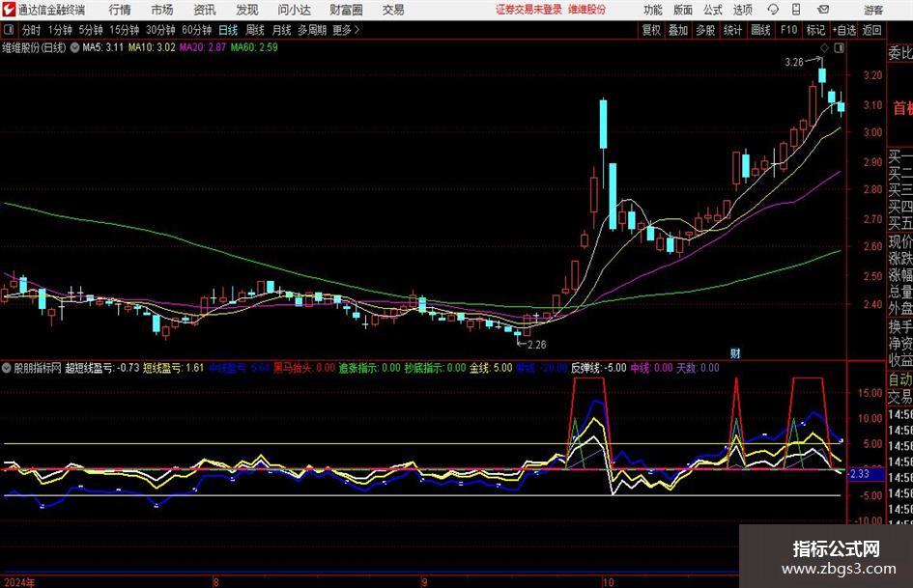Viewport: 913px width, 588px height.
Task: Click the MA10: 3.02 value
Action: click(152, 47)
